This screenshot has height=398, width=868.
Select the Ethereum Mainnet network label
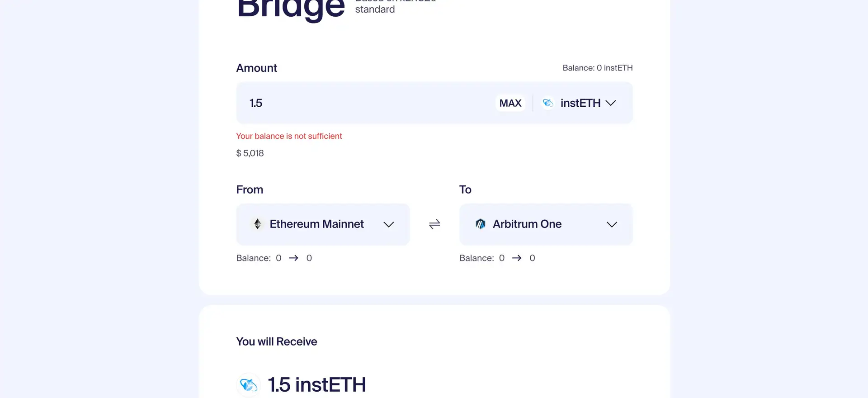(x=316, y=224)
